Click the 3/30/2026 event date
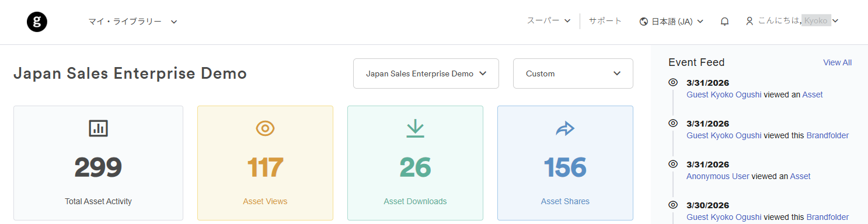The height and width of the screenshot is (224, 868). click(x=708, y=205)
